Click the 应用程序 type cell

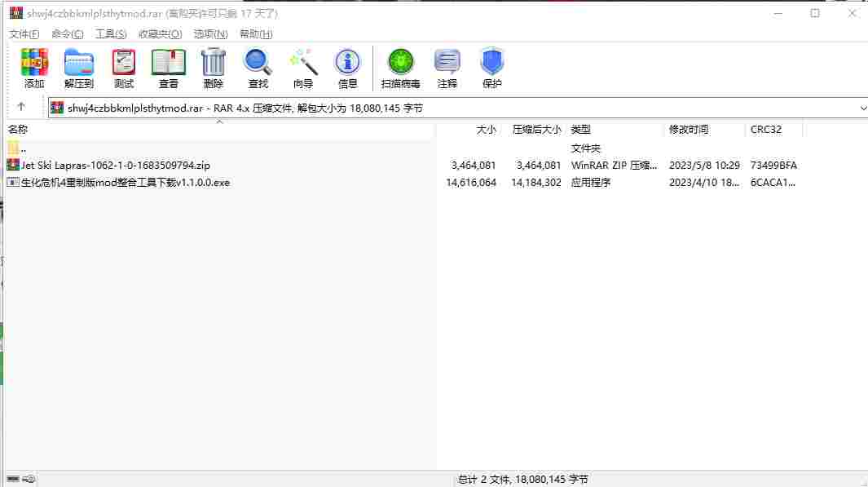591,182
